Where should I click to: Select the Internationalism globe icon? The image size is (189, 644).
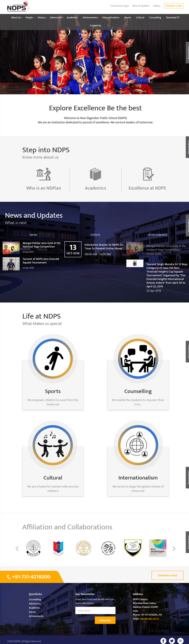138,445
